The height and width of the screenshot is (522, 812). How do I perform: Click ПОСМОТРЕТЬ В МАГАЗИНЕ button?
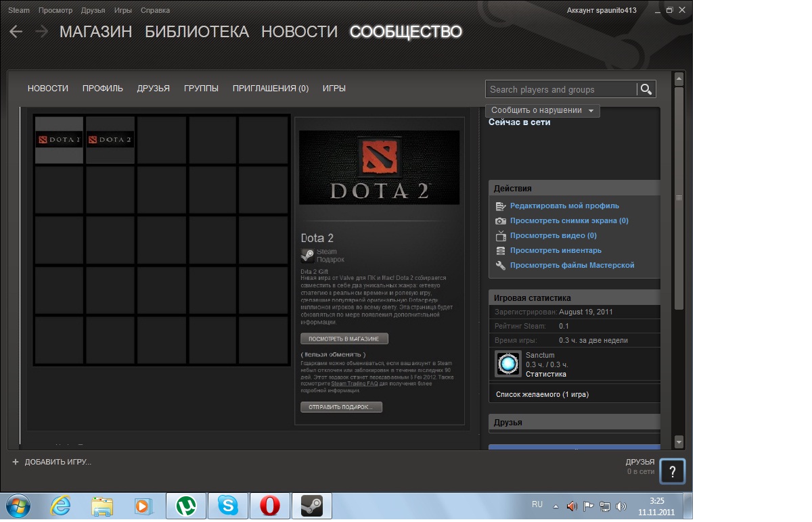tap(344, 339)
